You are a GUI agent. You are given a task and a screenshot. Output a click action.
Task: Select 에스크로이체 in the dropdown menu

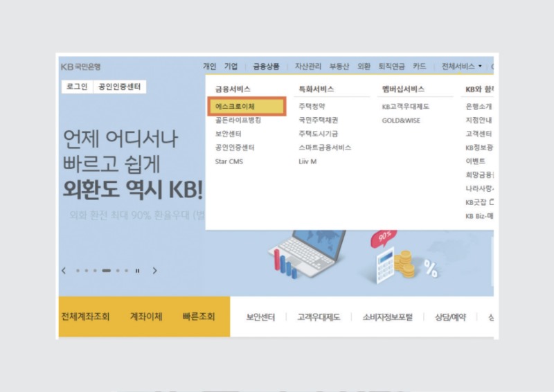point(246,107)
